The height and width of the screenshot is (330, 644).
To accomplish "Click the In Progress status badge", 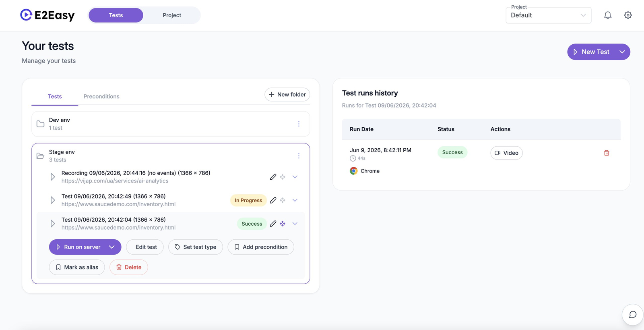I will coord(248,200).
